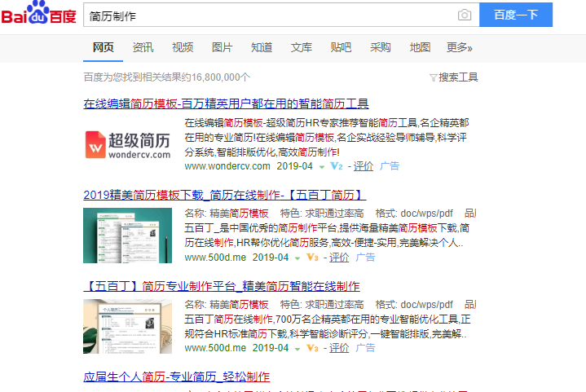Click 广告 label on wondercv.com result
This screenshot has width=586, height=392.
pyautogui.click(x=390, y=166)
